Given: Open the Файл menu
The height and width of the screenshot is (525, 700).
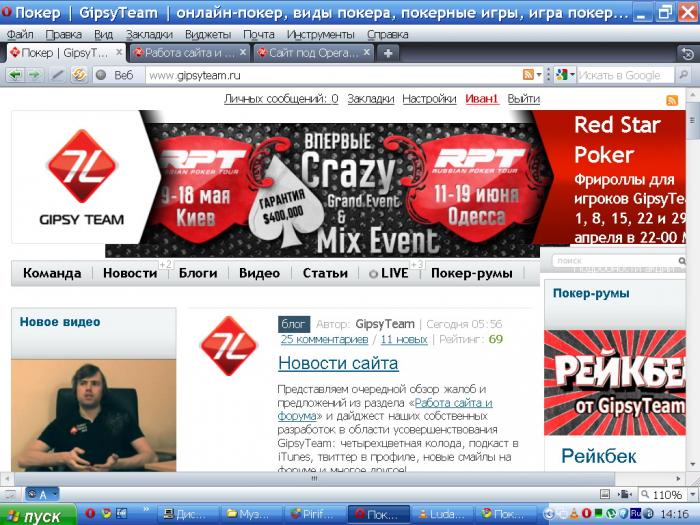Looking at the screenshot, I should pos(21,34).
